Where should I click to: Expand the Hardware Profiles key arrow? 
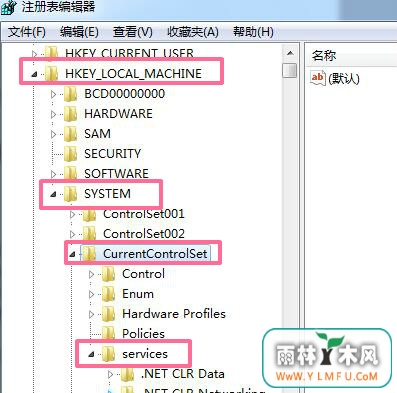coord(91,314)
